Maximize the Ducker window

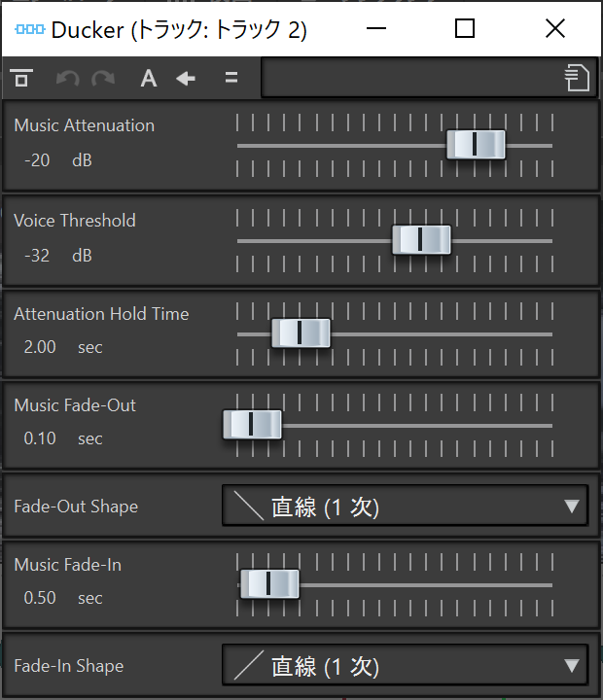click(x=465, y=29)
